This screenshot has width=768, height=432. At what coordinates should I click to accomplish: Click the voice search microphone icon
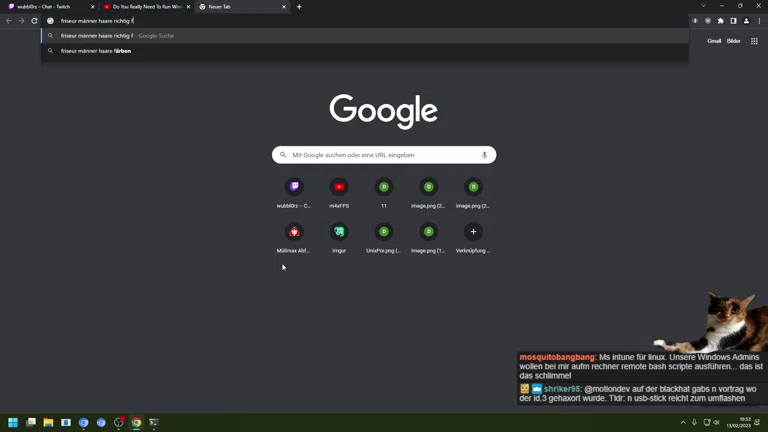(484, 155)
